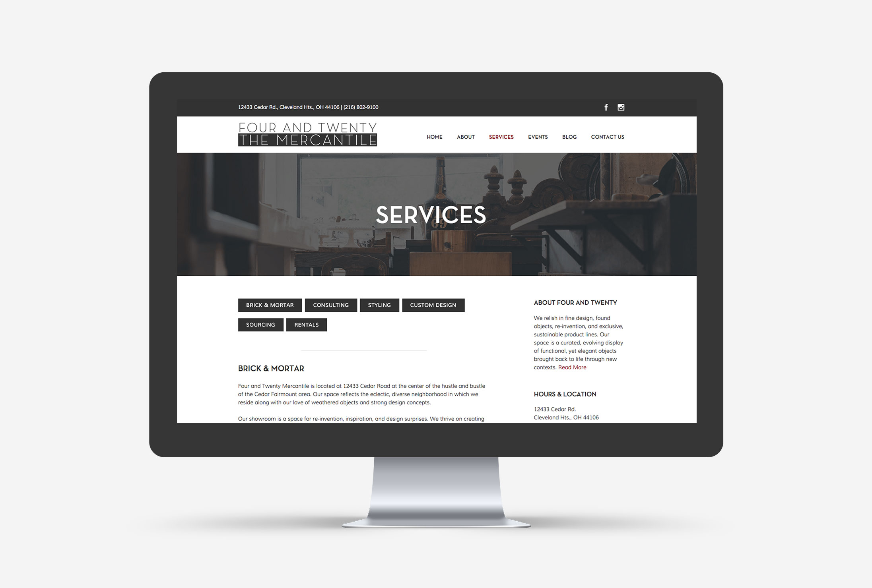Click the SERVICES navigation menu item
The image size is (872, 588).
[x=501, y=137]
